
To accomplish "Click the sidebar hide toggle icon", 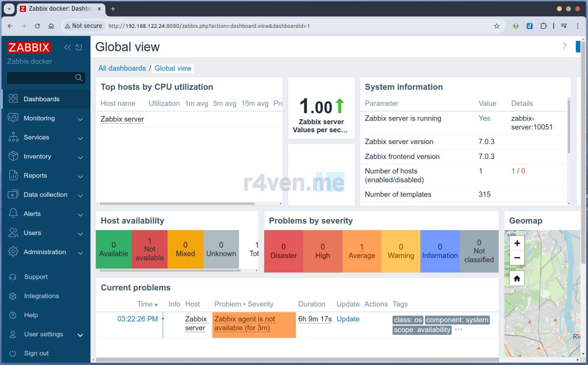I will [79, 47].
